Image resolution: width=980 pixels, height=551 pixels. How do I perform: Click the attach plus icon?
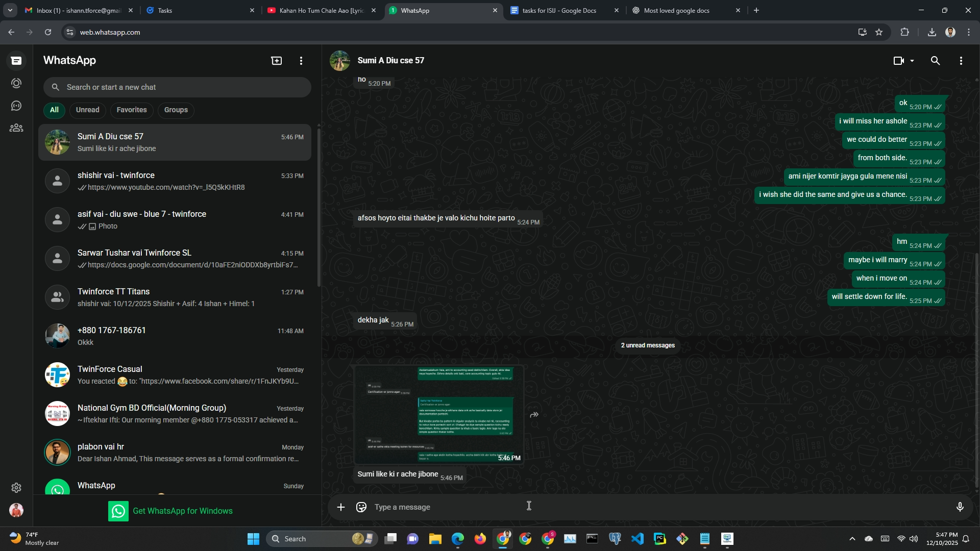point(341,507)
